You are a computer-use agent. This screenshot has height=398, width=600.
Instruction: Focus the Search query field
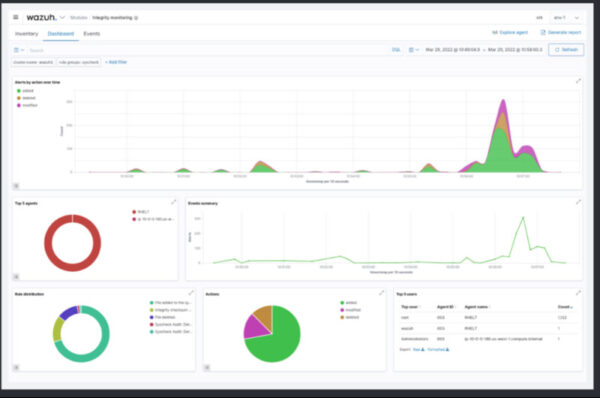tap(207, 50)
